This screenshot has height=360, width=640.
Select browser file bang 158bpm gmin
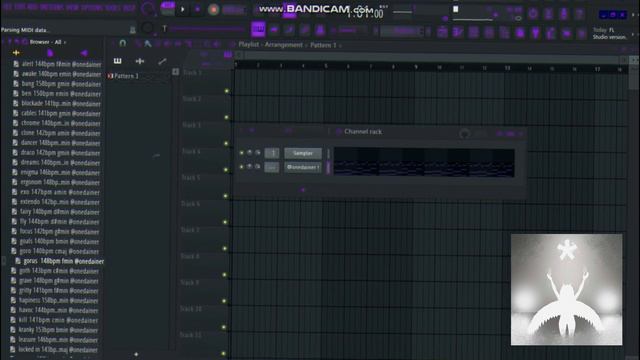pos(57,84)
